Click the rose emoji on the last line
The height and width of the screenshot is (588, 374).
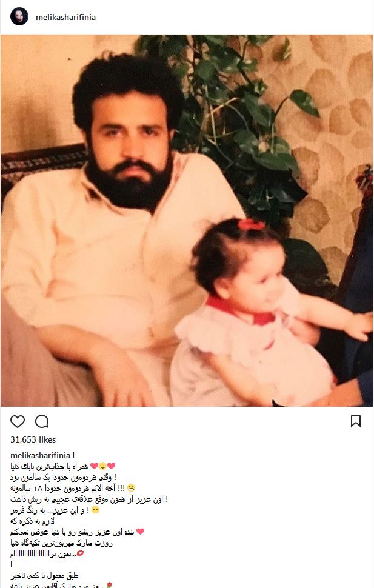[109, 585]
